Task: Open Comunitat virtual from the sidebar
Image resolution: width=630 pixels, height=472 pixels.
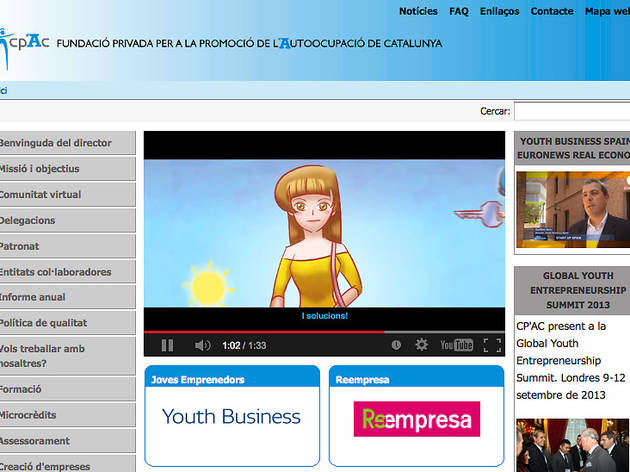Action: 68,194
